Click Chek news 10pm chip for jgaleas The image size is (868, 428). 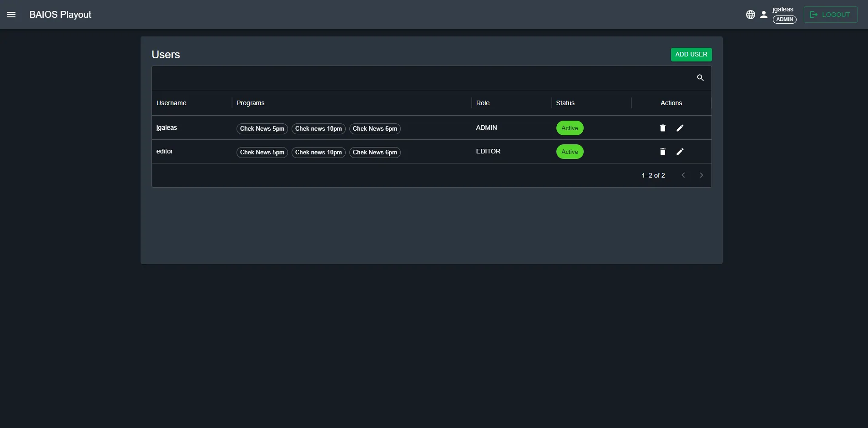point(318,129)
